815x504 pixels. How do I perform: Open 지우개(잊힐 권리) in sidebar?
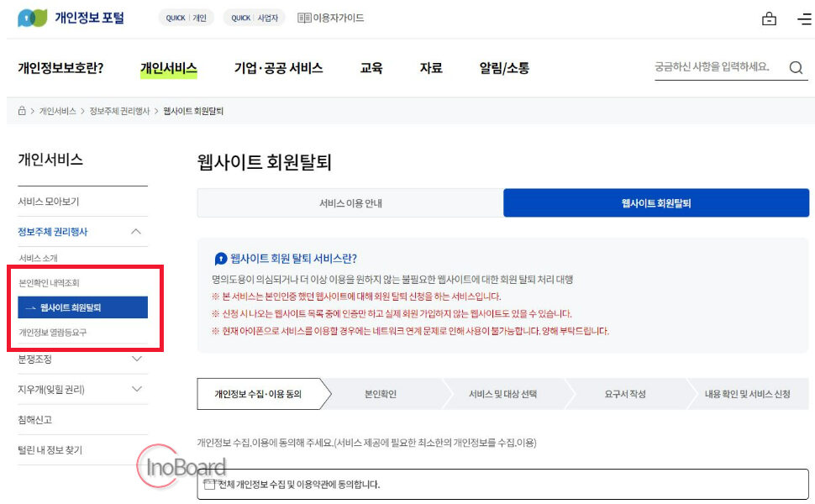coord(51,389)
